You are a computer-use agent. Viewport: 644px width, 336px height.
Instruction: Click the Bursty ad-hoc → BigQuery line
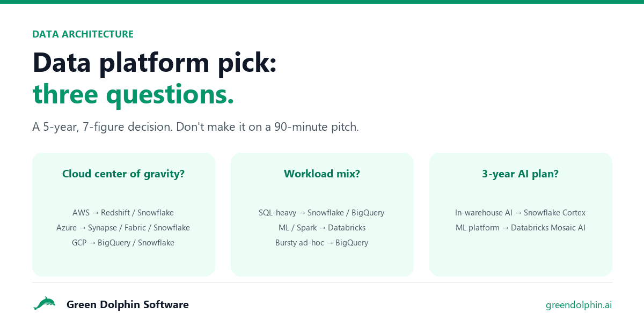pyautogui.click(x=322, y=243)
